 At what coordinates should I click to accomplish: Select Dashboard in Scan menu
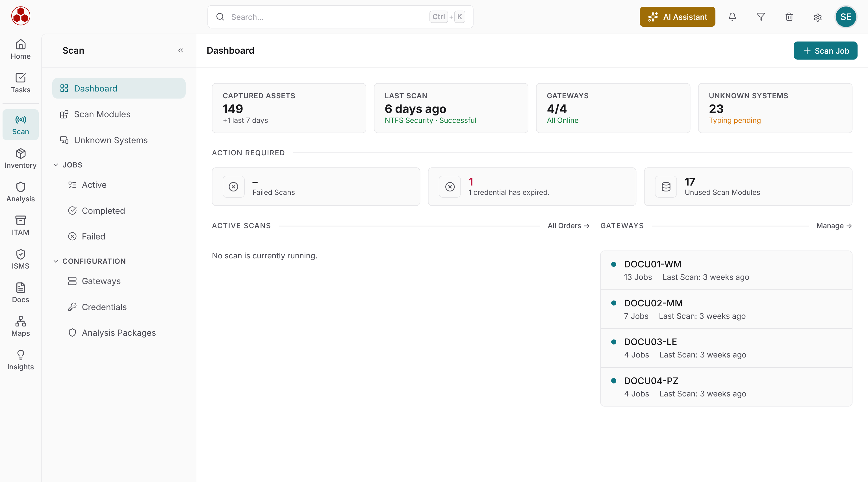click(119, 88)
